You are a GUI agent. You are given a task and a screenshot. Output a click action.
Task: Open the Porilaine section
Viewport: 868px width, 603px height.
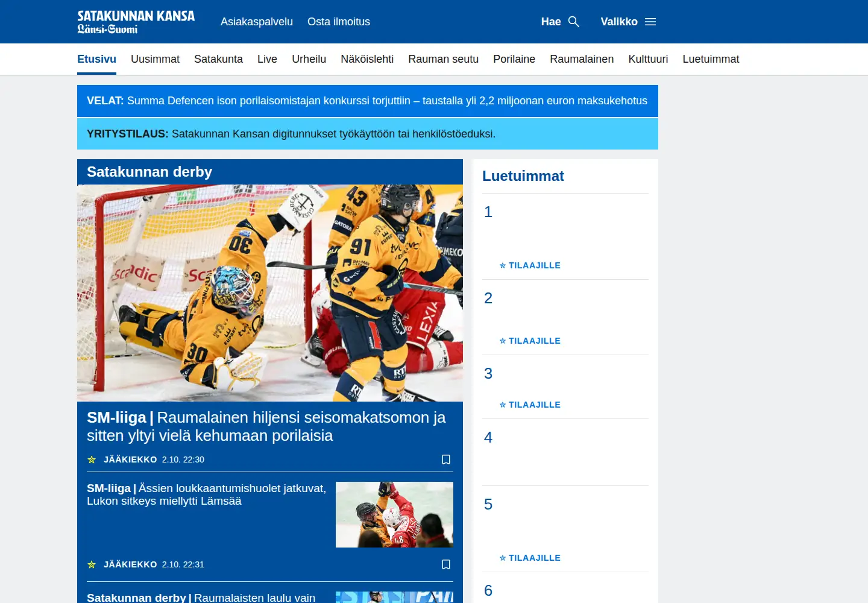[514, 59]
